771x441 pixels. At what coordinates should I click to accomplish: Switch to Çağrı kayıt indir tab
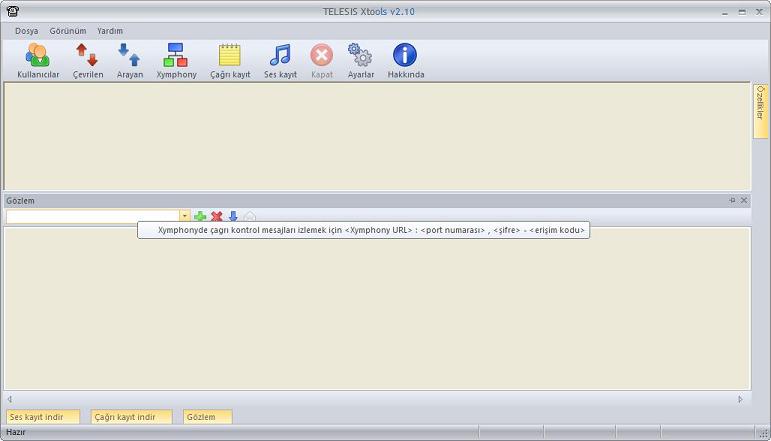pos(130,417)
